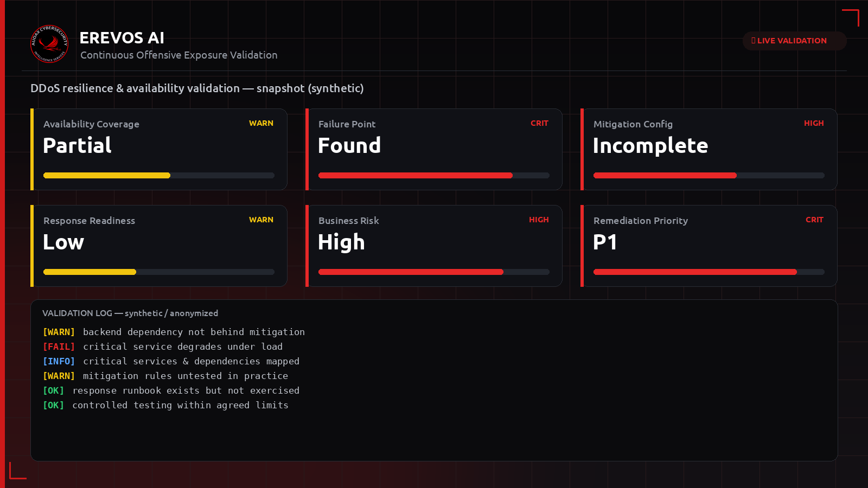The width and height of the screenshot is (868, 488).
Task: Select log line 'critical services & dependencies mapped'
Action: [x=171, y=361]
